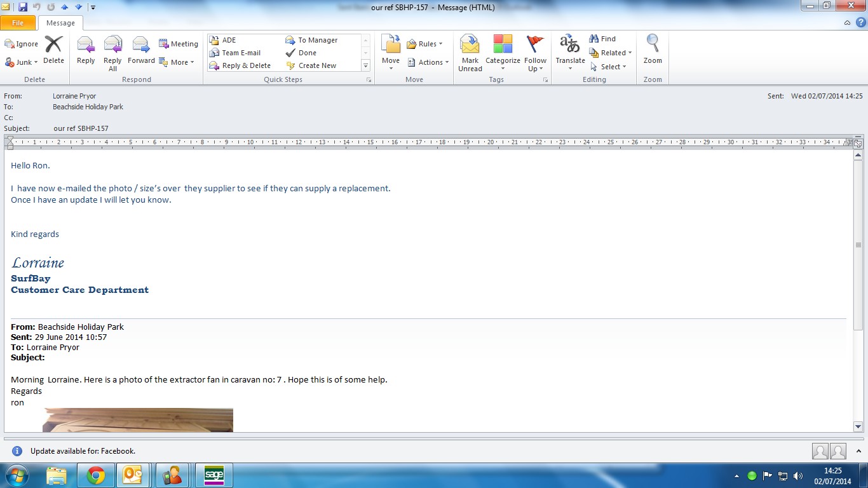The height and width of the screenshot is (488, 868).
Task: Open the Actions dropdown in Move group
Action: pyautogui.click(x=428, y=62)
